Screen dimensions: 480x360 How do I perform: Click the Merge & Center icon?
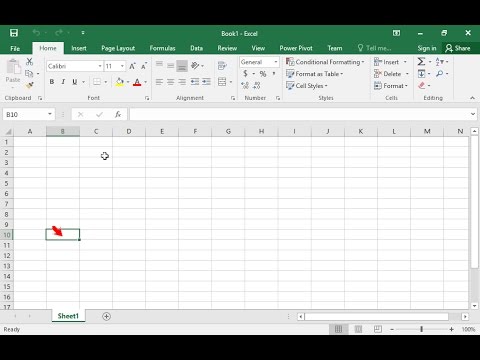tap(222, 82)
